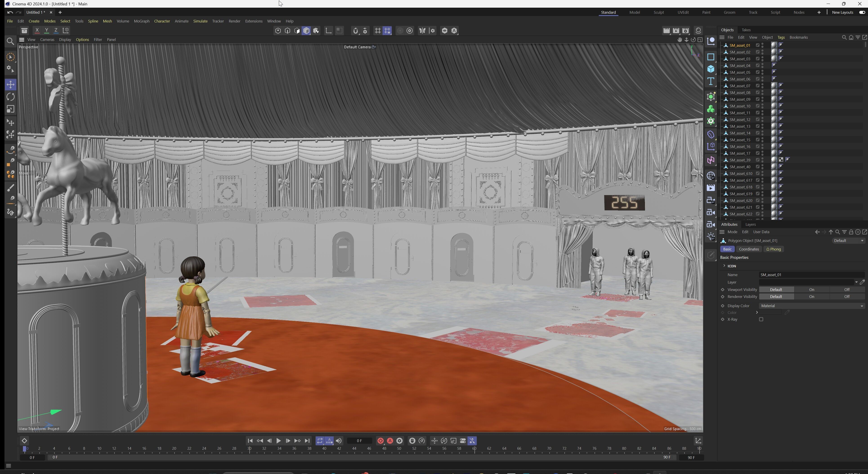Toggle the X axis lock

(x=37, y=31)
